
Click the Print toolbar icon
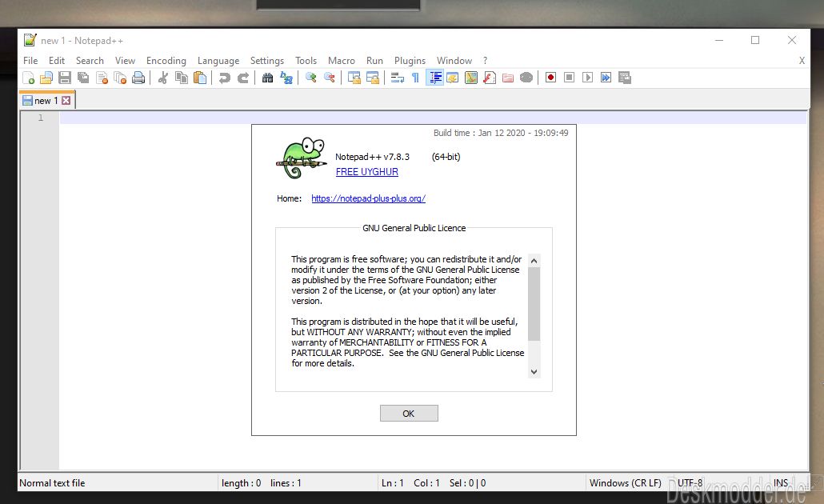click(138, 78)
